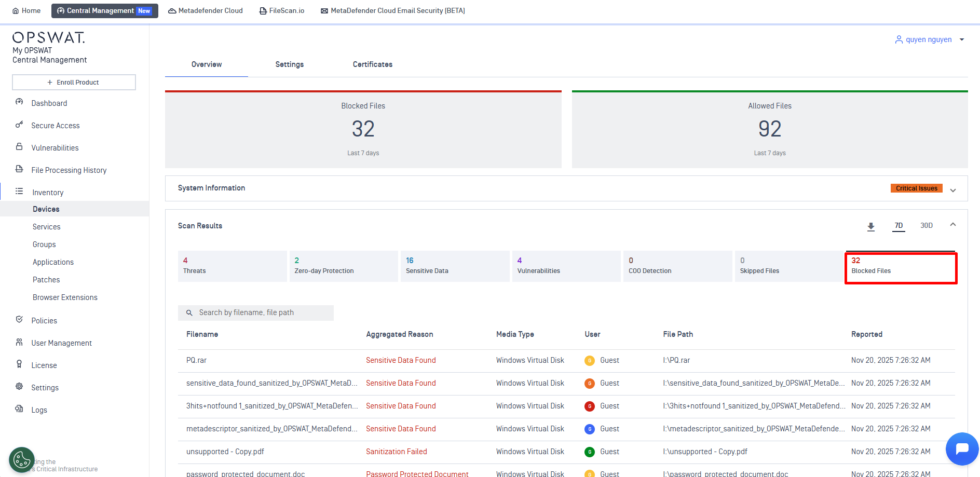
Task: Click the Vulnerabilities lock icon
Action: coord(19,147)
